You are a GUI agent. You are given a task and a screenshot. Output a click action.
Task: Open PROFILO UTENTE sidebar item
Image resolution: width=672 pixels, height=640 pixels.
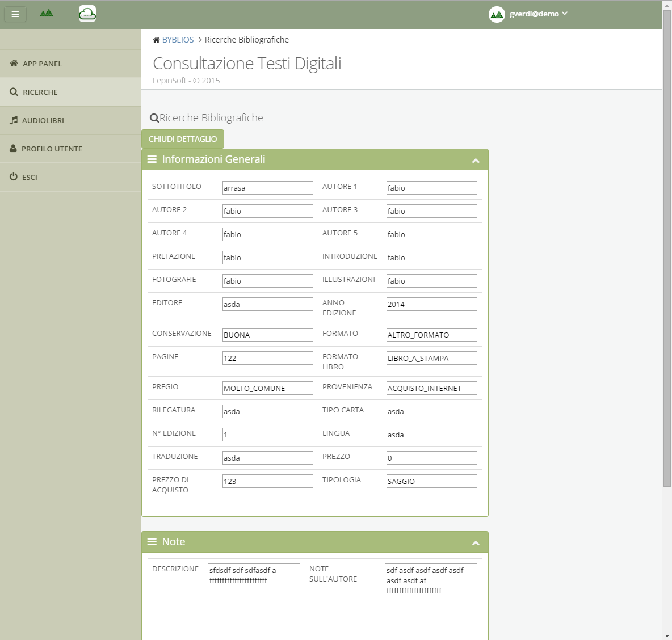70,149
